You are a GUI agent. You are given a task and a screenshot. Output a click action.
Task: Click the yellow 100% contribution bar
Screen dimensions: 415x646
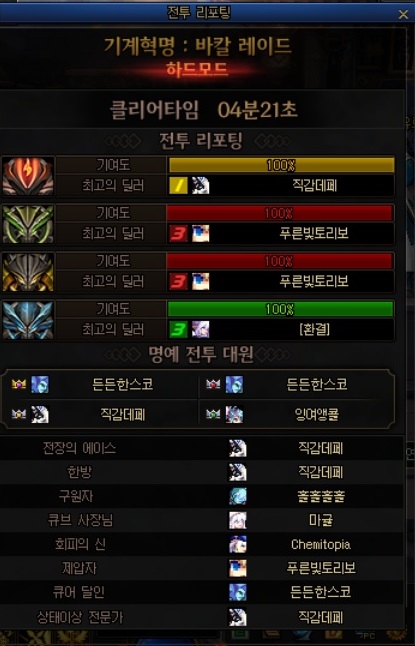tap(281, 165)
